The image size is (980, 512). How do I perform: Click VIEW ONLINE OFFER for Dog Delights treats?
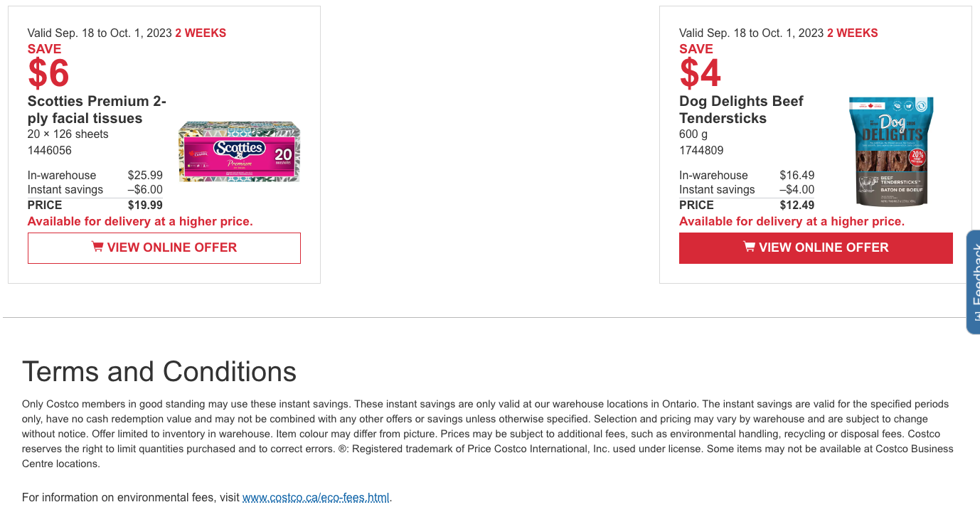[x=816, y=247]
